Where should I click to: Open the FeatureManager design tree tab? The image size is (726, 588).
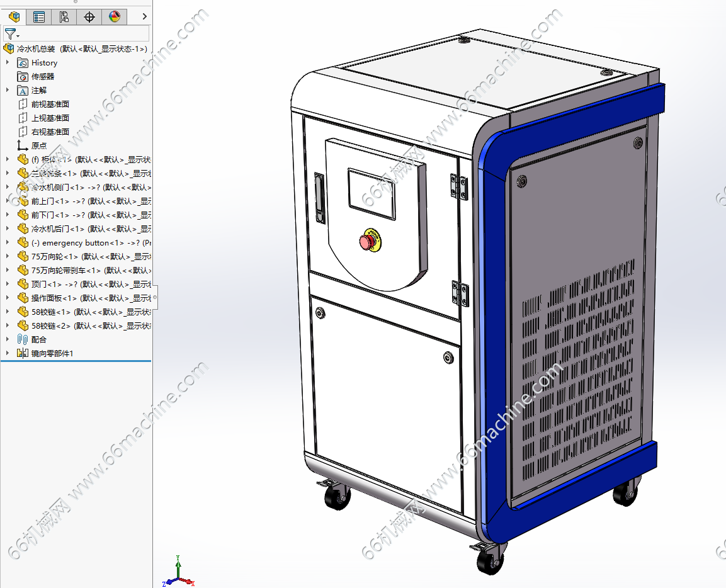14,17
